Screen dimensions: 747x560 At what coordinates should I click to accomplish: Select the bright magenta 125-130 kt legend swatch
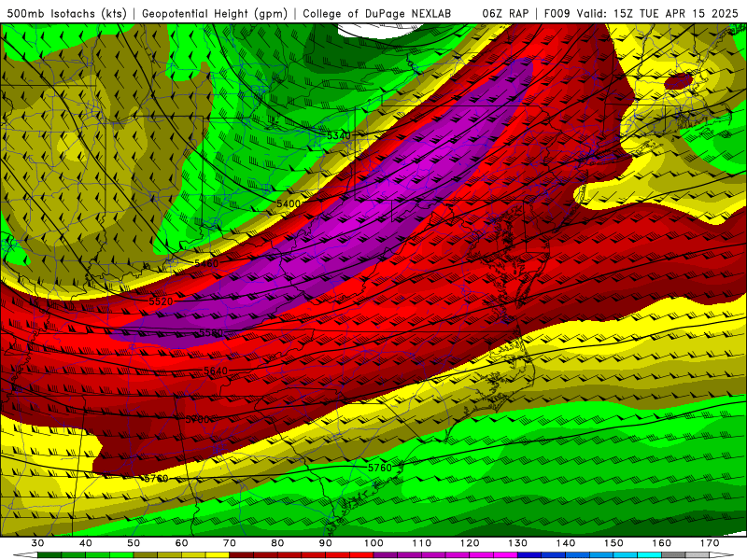(x=506, y=555)
